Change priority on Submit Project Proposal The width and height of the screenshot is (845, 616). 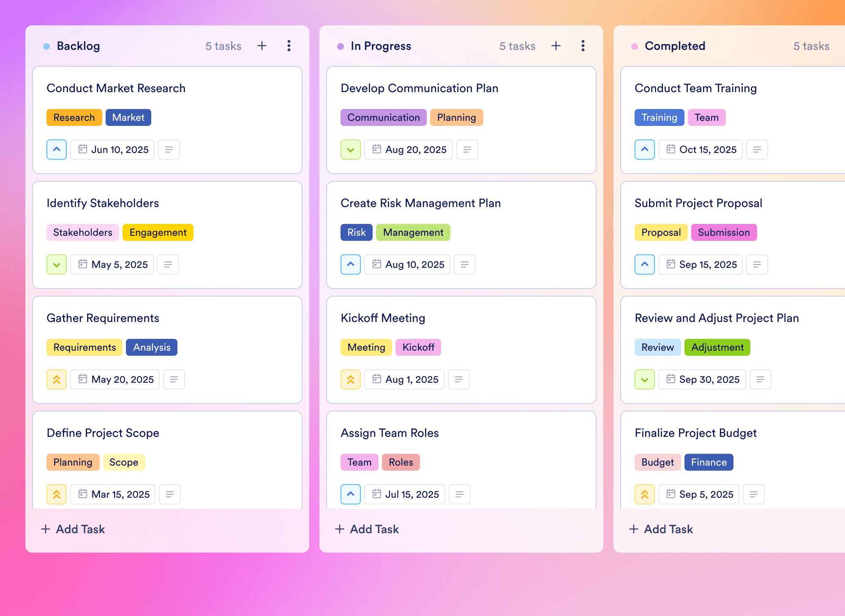[645, 264]
